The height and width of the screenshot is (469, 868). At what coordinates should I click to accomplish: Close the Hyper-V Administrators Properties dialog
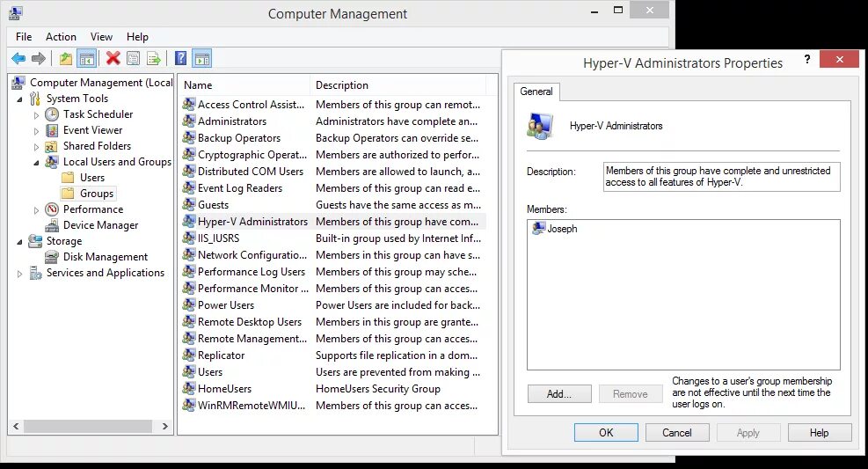coord(839,59)
